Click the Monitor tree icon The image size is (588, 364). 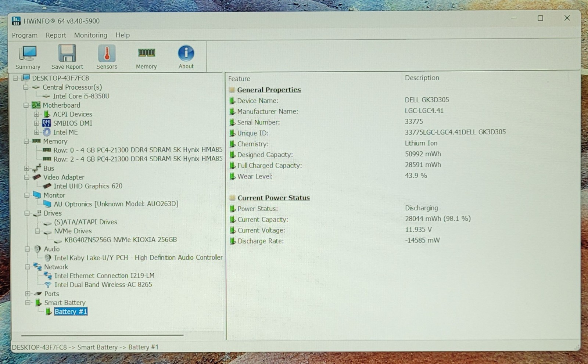tap(37, 195)
